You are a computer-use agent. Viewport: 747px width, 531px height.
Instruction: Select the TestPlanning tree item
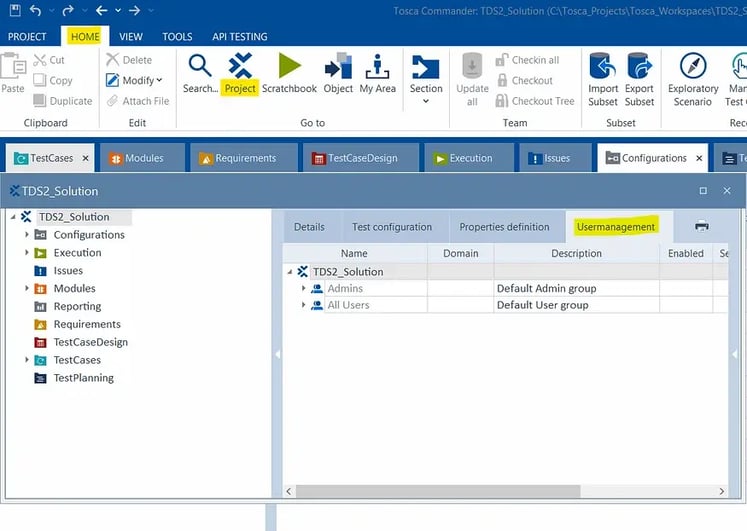(83, 378)
